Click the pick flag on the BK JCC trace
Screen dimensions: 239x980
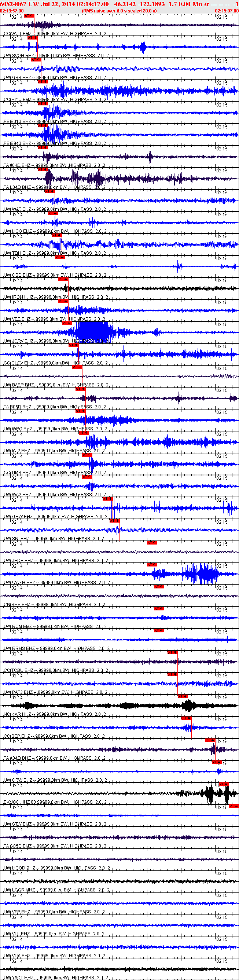(x=223, y=785)
